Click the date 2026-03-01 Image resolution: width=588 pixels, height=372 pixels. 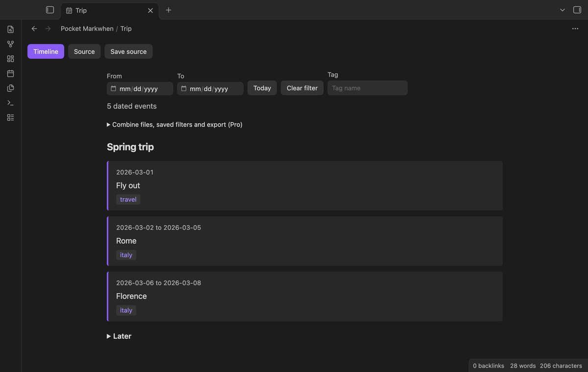[135, 172]
